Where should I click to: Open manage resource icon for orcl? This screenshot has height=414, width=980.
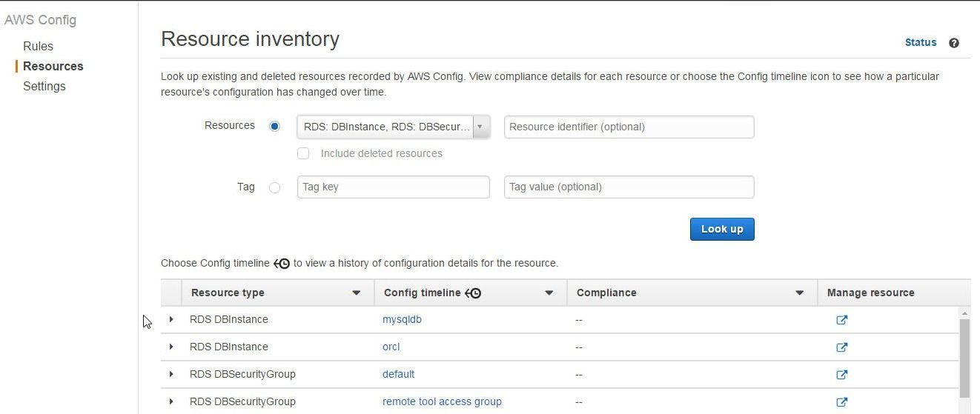click(842, 347)
